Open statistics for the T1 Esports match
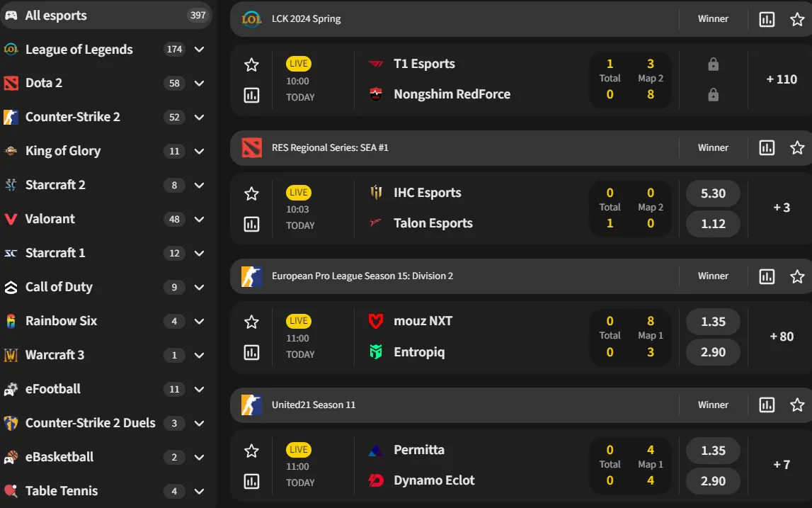This screenshot has height=508, width=812. tap(251, 95)
